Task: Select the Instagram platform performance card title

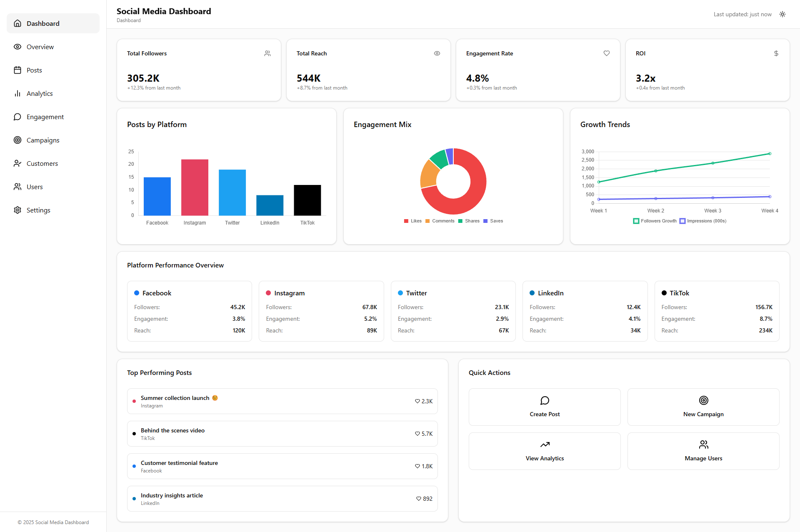Action: (289, 293)
